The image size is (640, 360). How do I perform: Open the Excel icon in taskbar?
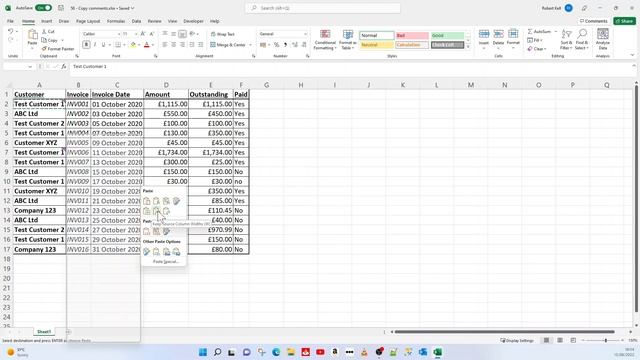coord(438,352)
